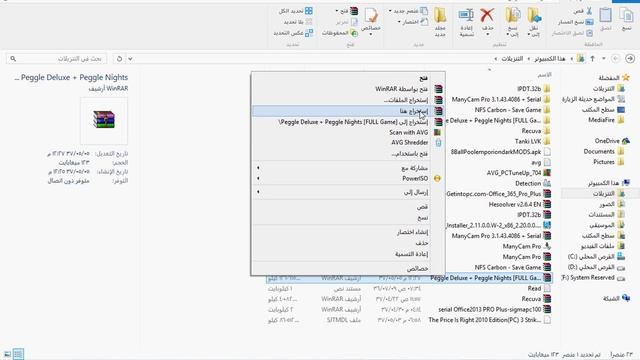640x360 pixels.
Task: Open Music (الموسيقى) folder in navigation pane
Action: (x=607, y=225)
